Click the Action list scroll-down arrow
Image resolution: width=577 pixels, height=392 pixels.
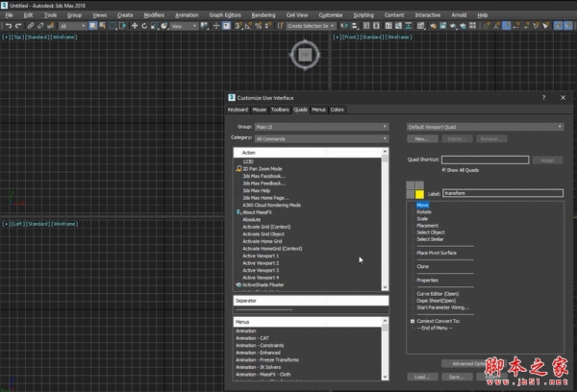(x=385, y=287)
